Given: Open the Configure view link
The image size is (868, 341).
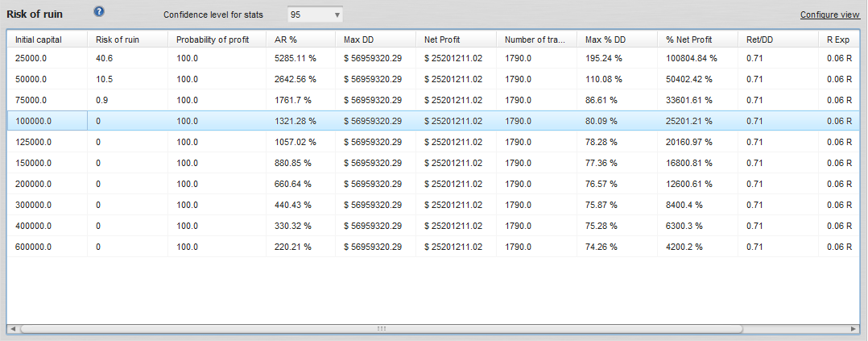Looking at the screenshot, I should [x=829, y=15].
